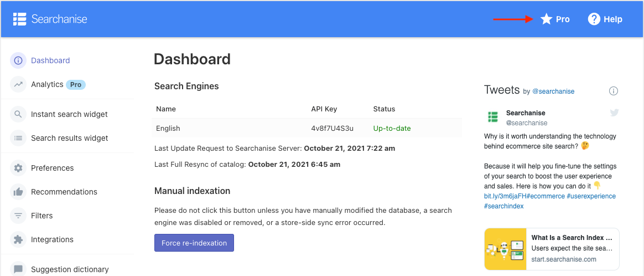The image size is (644, 276).
Task: Click the Pro star icon
Action: (x=546, y=19)
